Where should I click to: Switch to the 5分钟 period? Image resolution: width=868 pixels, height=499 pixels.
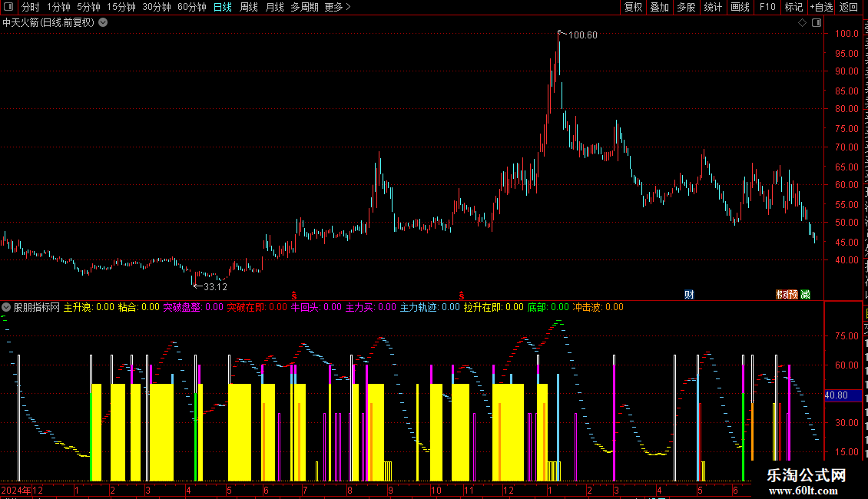(88, 7)
